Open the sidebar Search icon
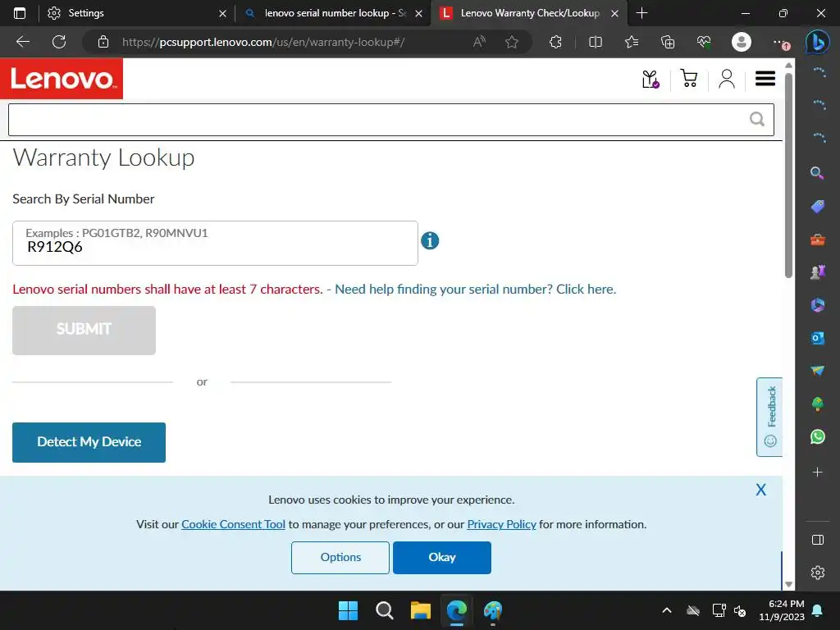 point(818,173)
